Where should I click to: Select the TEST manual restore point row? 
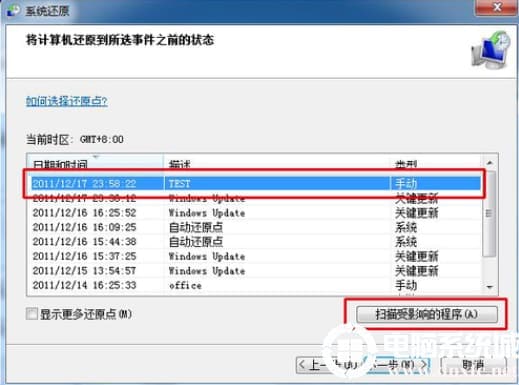click(x=256, y=183)
